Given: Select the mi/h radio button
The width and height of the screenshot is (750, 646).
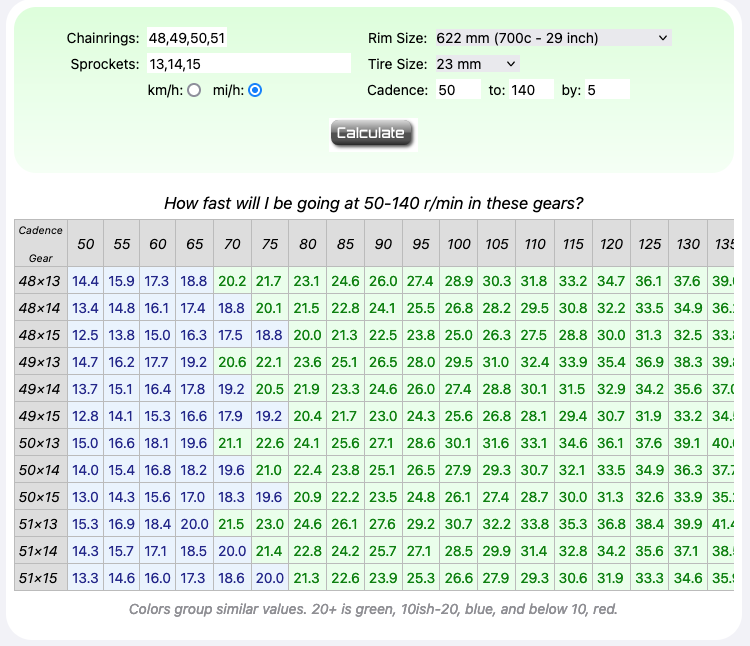Looking at the screenshot, I should (x=255, y=90).
